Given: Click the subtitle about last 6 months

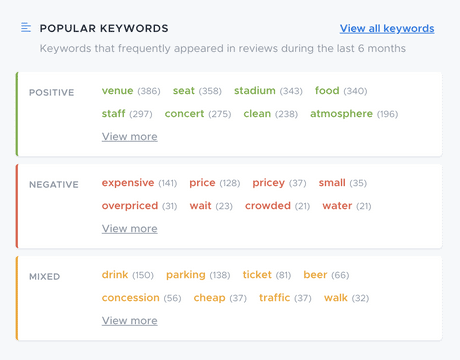Looking at the screenshot, I should point(223,48).
